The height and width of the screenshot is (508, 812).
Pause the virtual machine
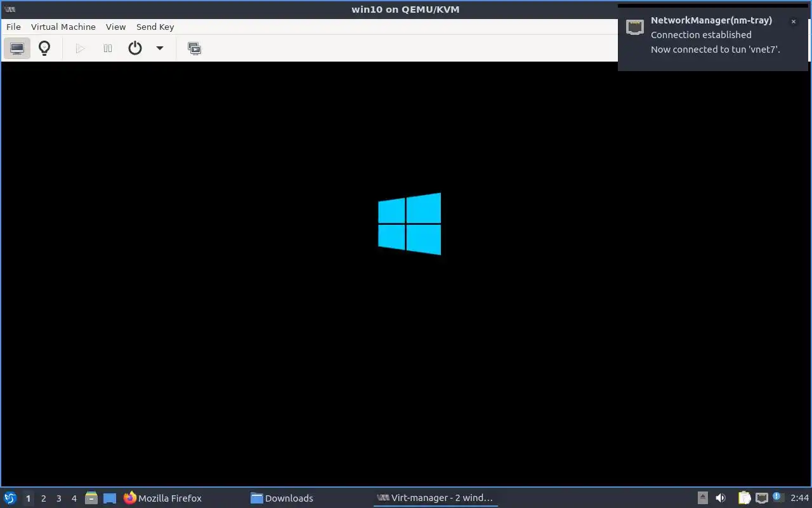(108, 48)
